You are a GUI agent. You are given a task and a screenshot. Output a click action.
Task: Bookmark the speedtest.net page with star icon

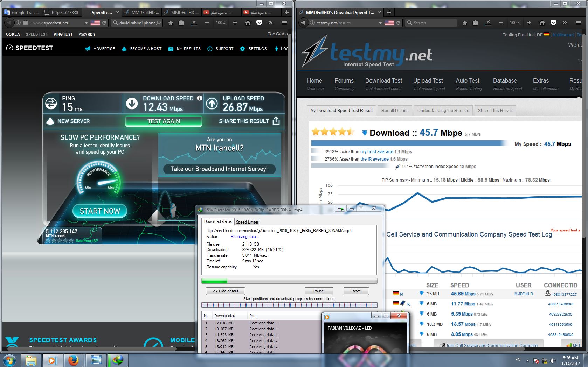point(171,23)
